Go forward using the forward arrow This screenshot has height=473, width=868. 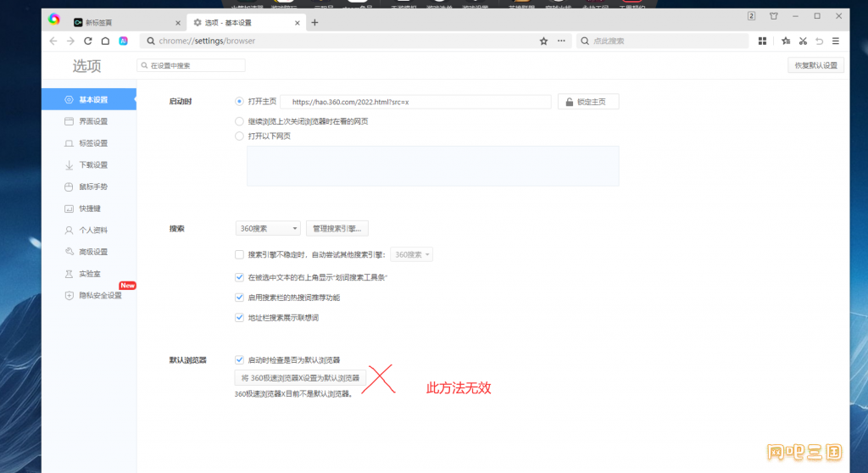[x=70, y=41]
